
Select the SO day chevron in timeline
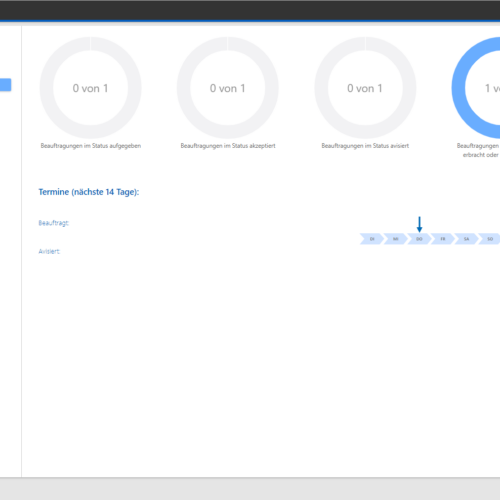pyautogui.click(x=489, y=239)
